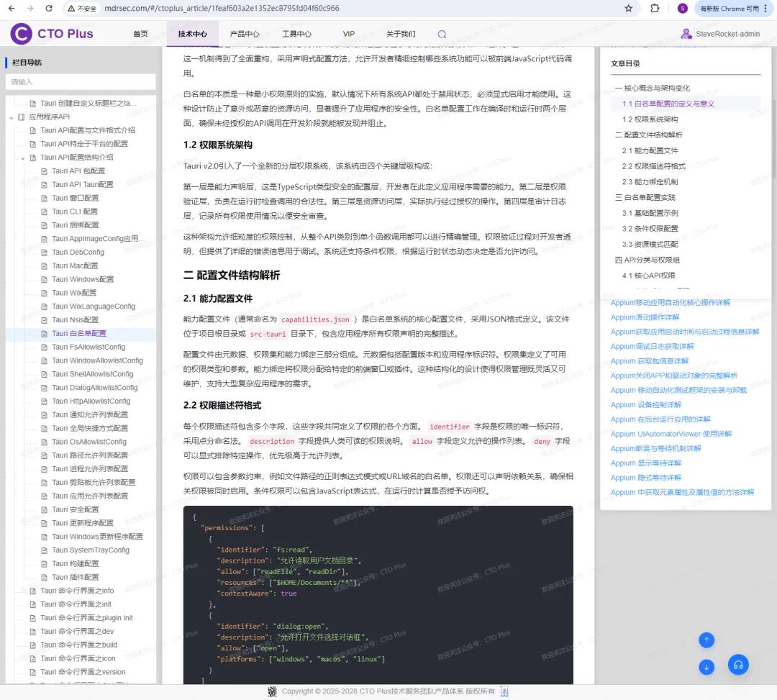
Task: Open the Chrome profile avatar
Action: coord(682,9)
